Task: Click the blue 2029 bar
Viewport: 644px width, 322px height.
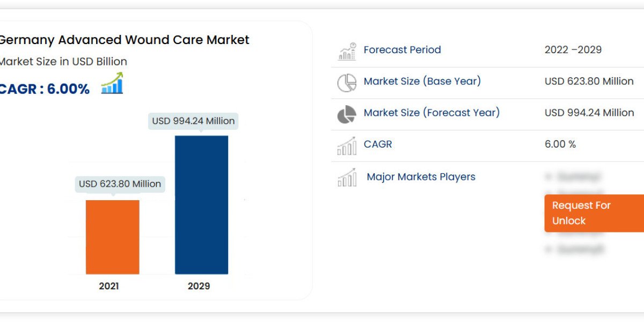Action: click(x=201, y=204)
